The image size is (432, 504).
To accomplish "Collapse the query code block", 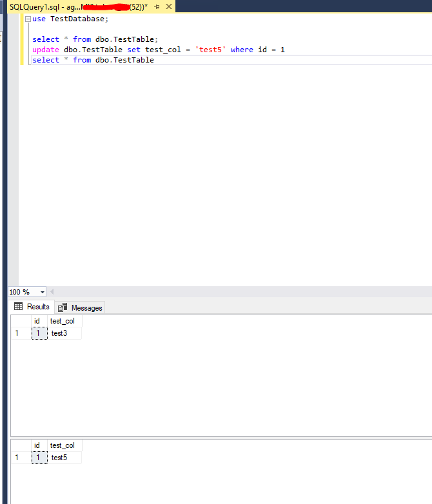I will point(28,19).
